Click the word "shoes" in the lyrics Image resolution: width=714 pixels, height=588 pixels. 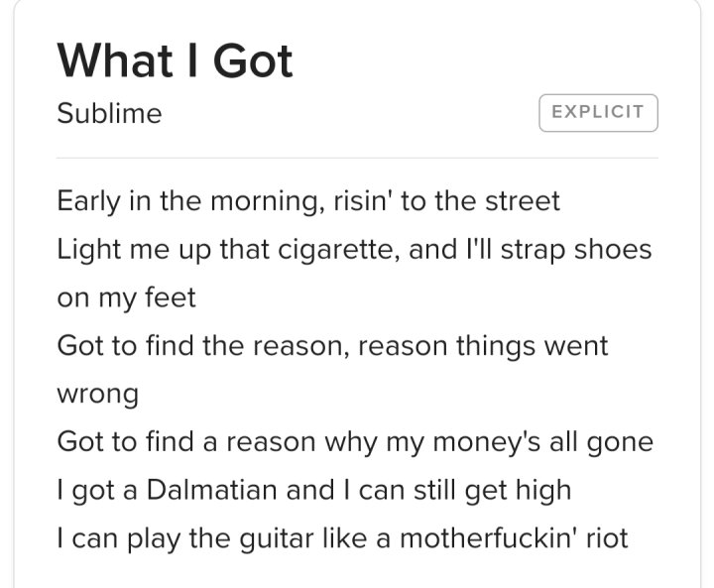(x=613, y=249)
